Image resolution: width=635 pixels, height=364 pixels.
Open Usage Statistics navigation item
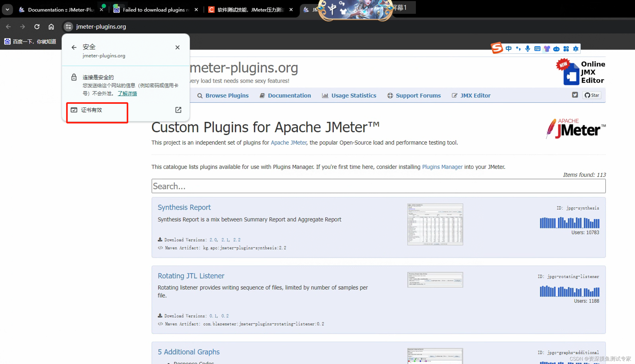349,95
